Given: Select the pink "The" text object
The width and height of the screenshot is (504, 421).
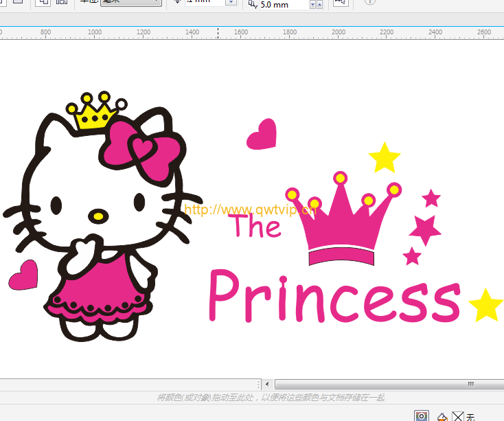Looking at the screenshot, I should click(x=255, y=225).
